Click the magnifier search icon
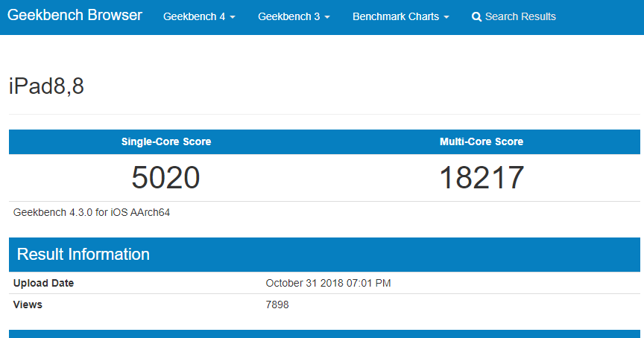This screenshot has width=644, height=338. (476, 17)
